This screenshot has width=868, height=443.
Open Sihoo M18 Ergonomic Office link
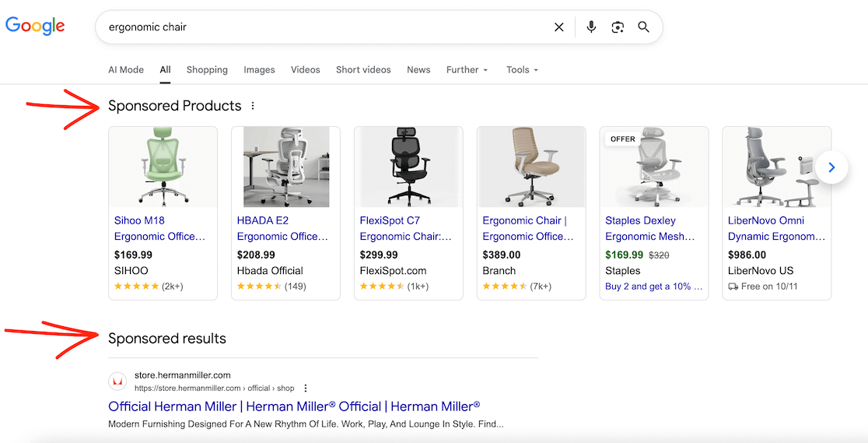160,228
